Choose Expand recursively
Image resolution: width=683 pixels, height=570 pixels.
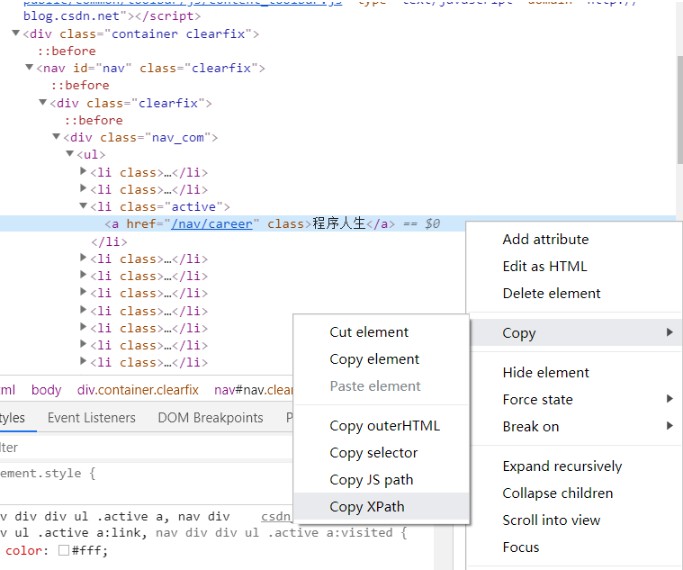click(x=576, y=466)
